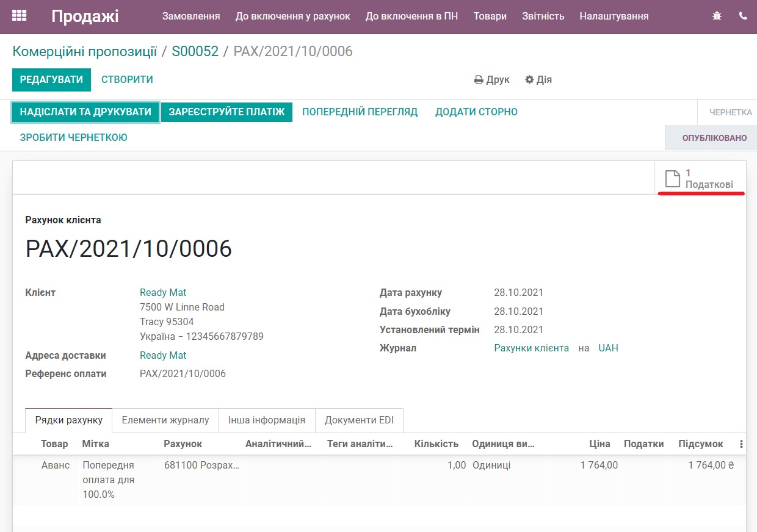Click ЗРОБИТИ ЧЕРНЕТКОЮ action
757x532 pixels.
(74, 138)
